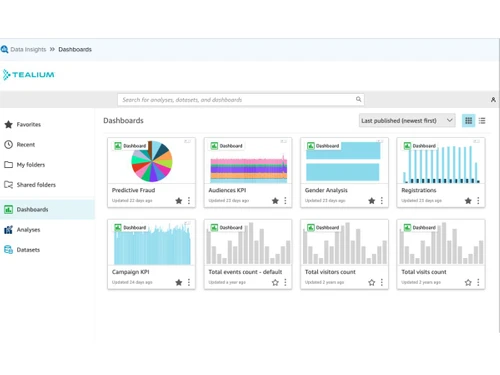Unfavorite the Campaign KPI star
The height and width of the screenshot is (375, 500).
[x=179, y=282]
